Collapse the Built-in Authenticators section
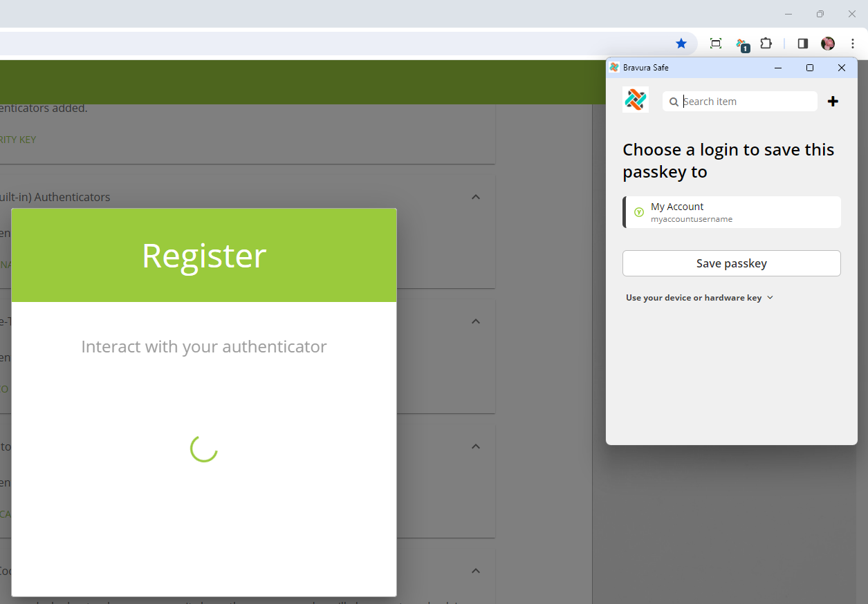Screen dimensions: 868x604 (476, 197)
